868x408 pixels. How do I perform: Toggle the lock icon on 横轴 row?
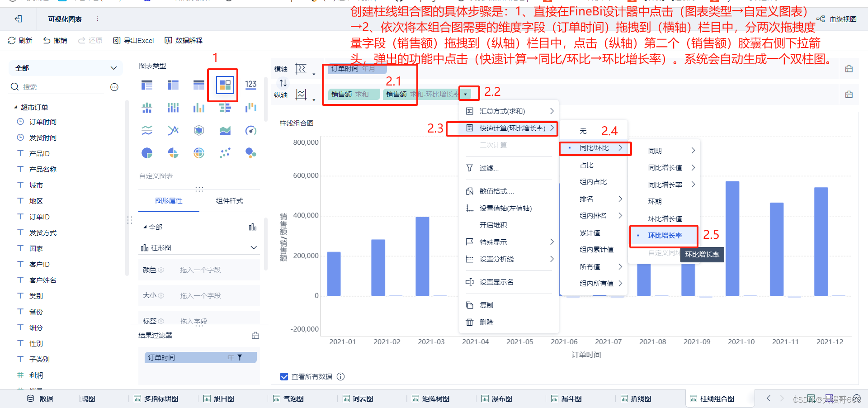coord(849,69)
